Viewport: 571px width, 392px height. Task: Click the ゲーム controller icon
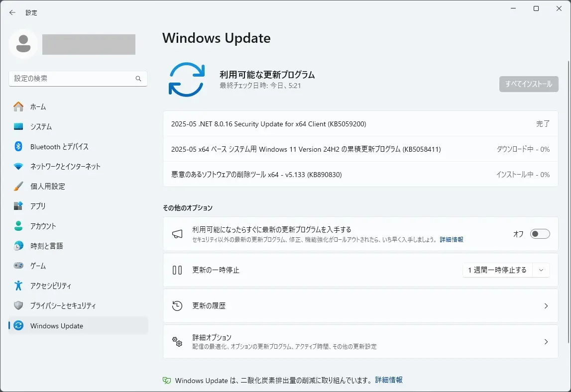point(18,266)
